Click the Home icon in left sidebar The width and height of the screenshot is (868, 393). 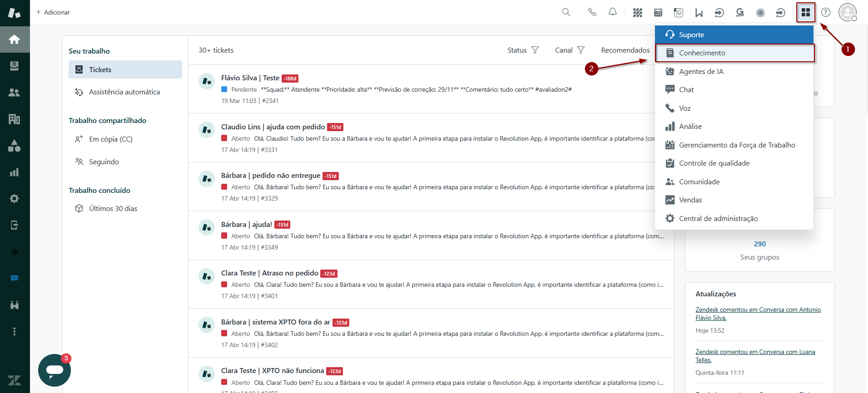pos(15,39)
